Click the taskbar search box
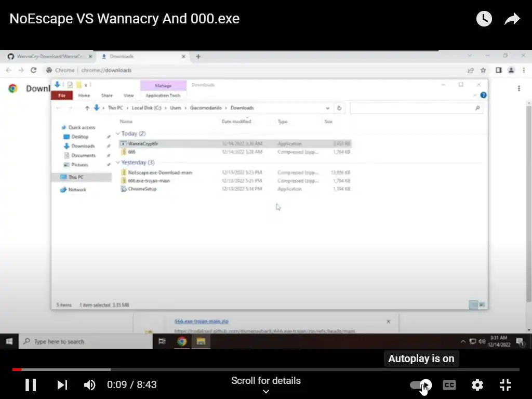 pyautogui.click(x=86, y=341)
